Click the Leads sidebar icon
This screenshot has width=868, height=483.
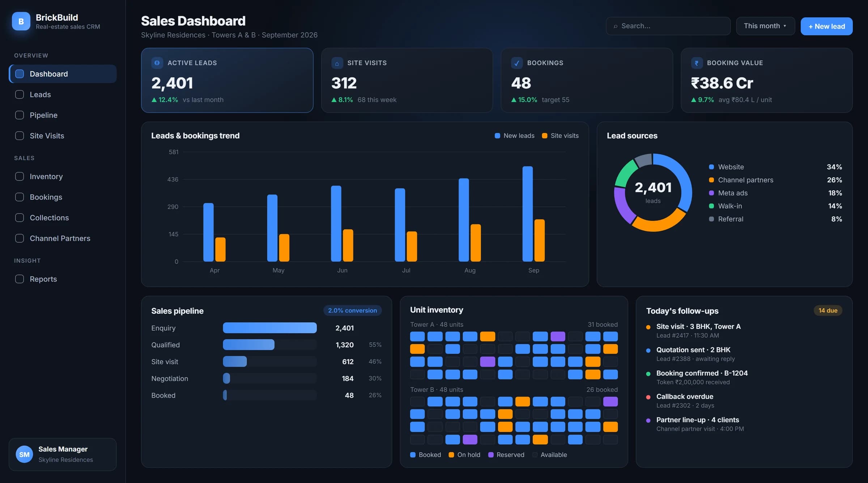coord(20,94)
